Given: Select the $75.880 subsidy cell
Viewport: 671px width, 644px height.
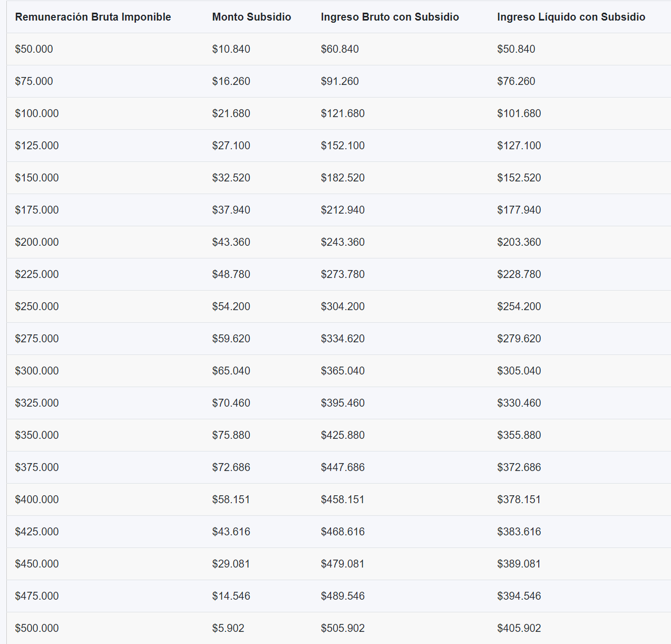Looking at the screenshot, I should click(x=231, y=435).
